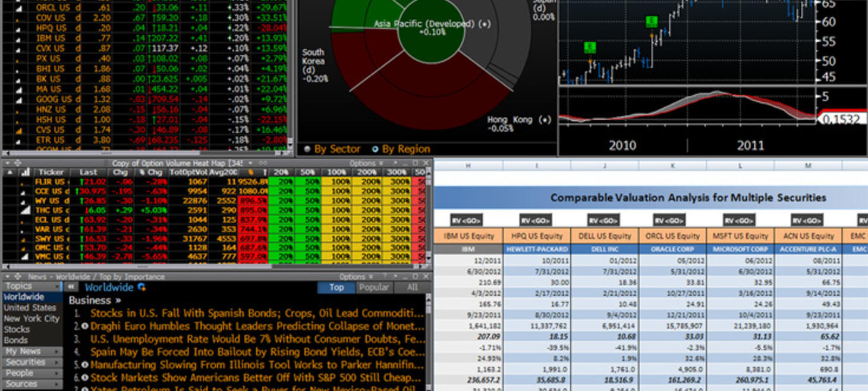This screenshot has width=868, height=391.
Task: Click the signal bars column header icon
Action: (x=25, y=172)
